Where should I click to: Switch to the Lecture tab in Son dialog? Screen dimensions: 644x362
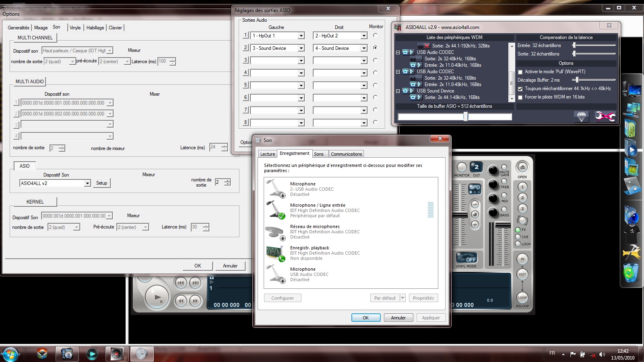coord(268,154)
